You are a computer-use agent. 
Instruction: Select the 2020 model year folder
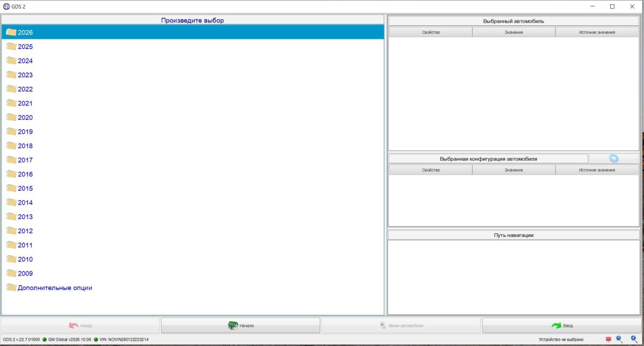pyautogui.click(x=193, y=117)
